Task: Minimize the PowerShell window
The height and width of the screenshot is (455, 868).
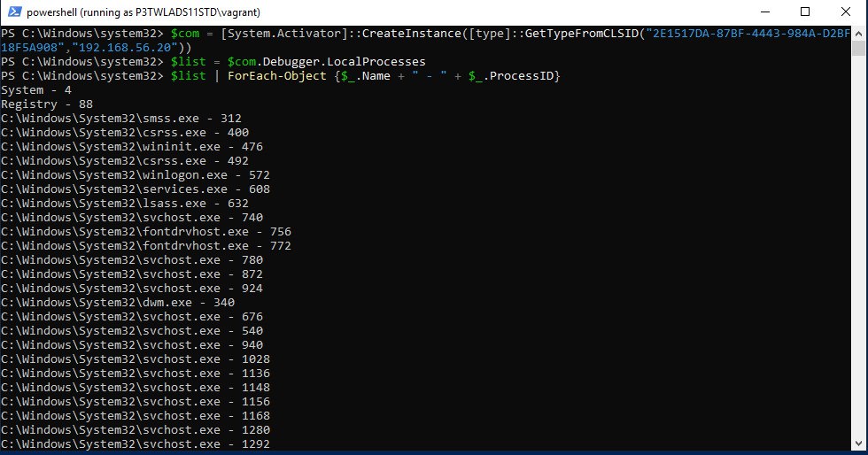Action: 763,12
